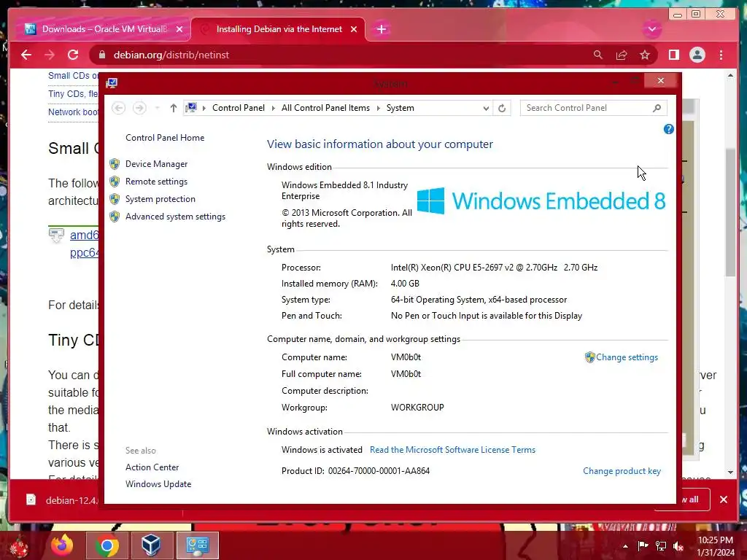Switch to Installing Debian via the Internet tab

pyautogui.click(x=279, y=29)
